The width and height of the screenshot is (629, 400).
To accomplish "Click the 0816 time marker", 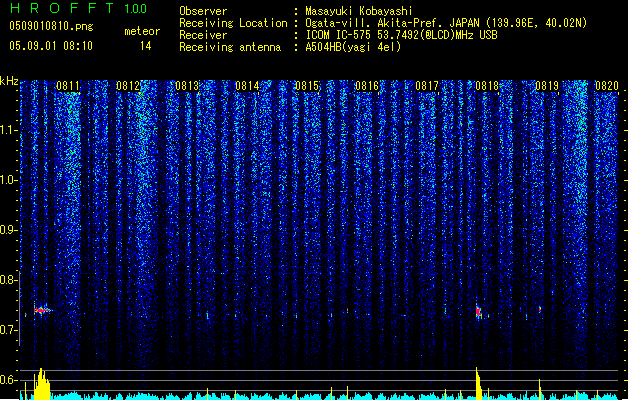I will click(x=367, y=86).
